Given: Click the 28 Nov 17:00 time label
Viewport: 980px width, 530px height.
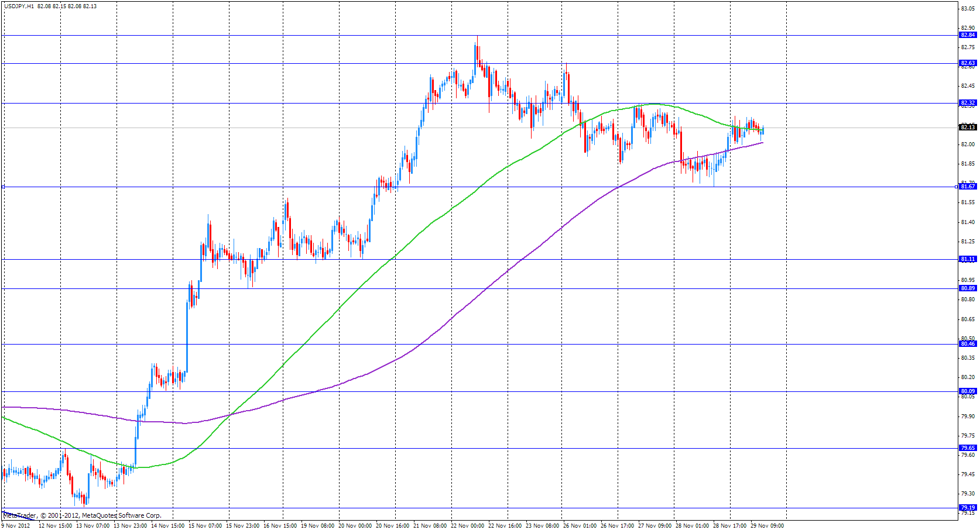Looking at the screenshot, I should pyautogui.click(x=730, y=525).
